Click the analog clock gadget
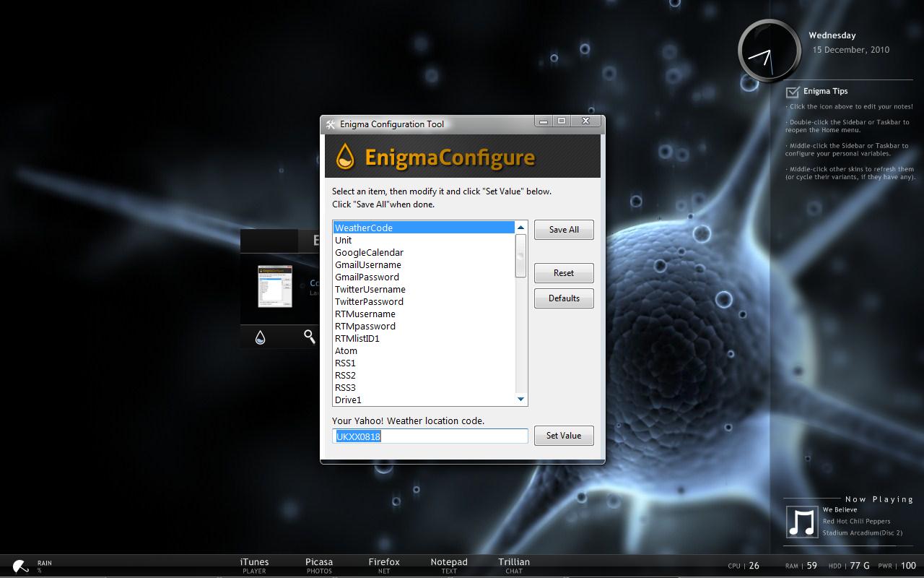 768,51
